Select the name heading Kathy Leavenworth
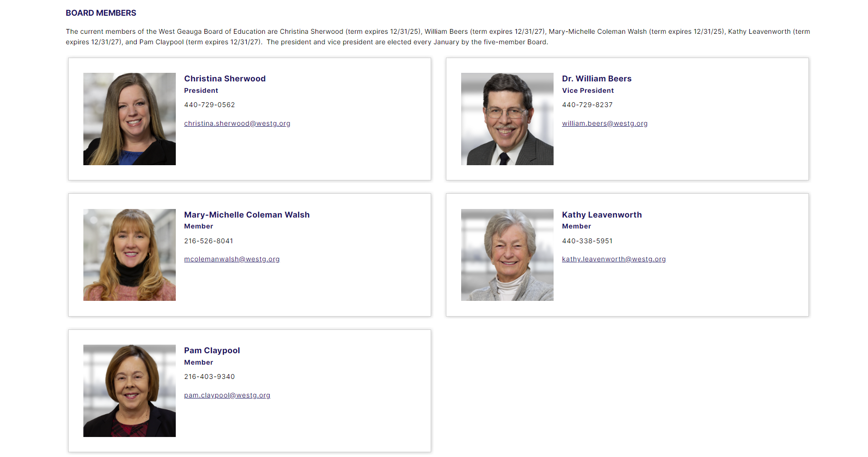Viewport: 868px width, 457px height. click(602, 215)
